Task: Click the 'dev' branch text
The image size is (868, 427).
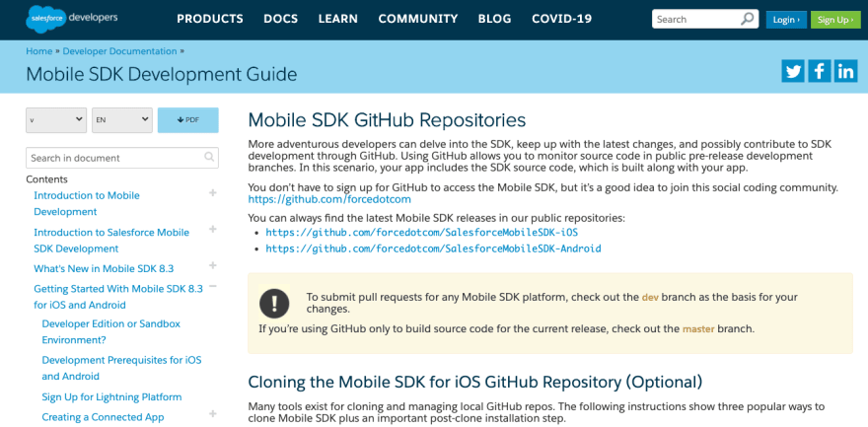Action: pos(650,297)
